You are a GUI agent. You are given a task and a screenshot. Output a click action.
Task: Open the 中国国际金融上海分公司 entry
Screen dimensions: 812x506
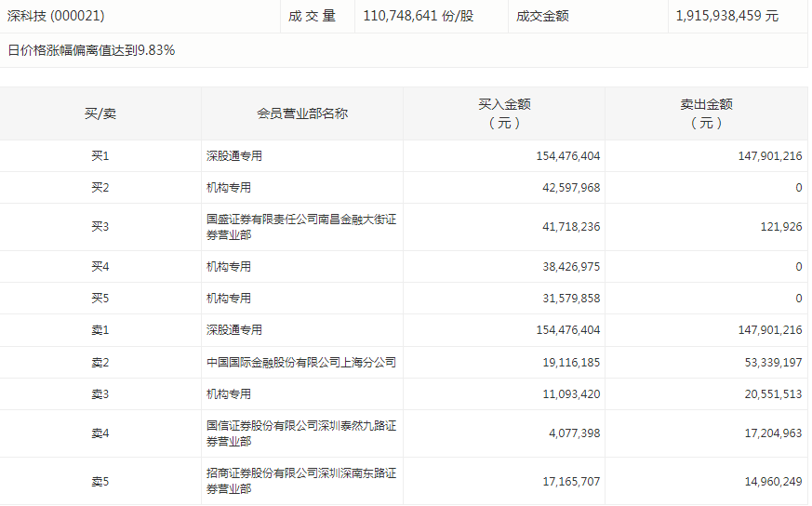coord(300,362)
